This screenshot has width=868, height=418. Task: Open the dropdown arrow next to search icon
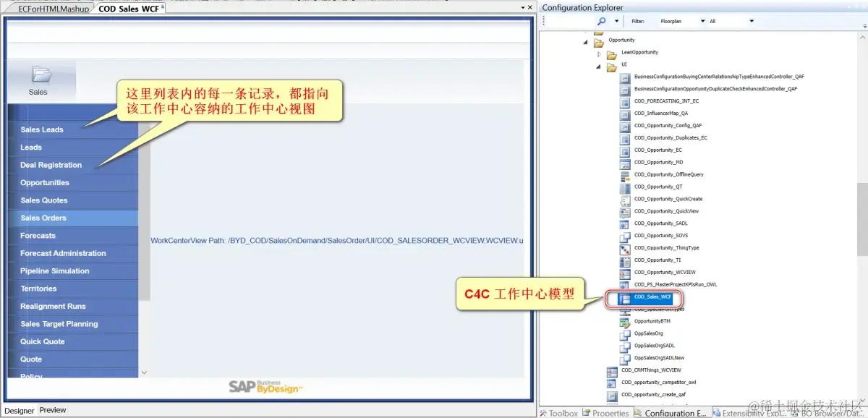pos(616,22)
